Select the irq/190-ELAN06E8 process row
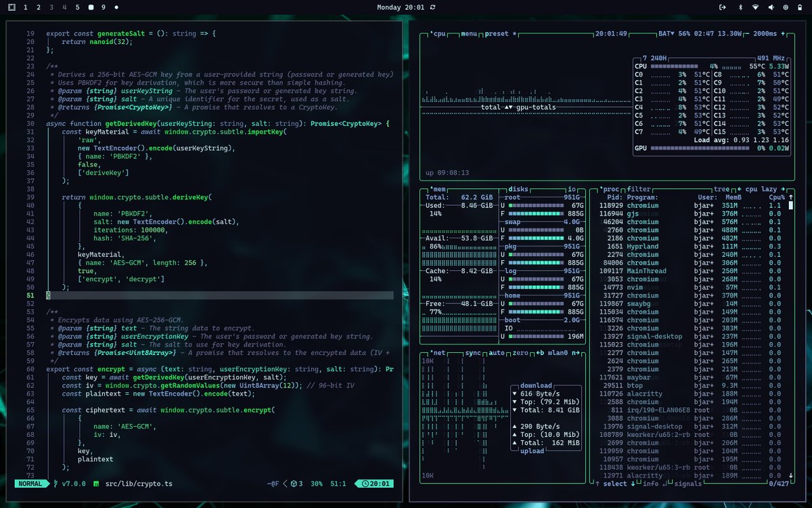 click(691, 410)
